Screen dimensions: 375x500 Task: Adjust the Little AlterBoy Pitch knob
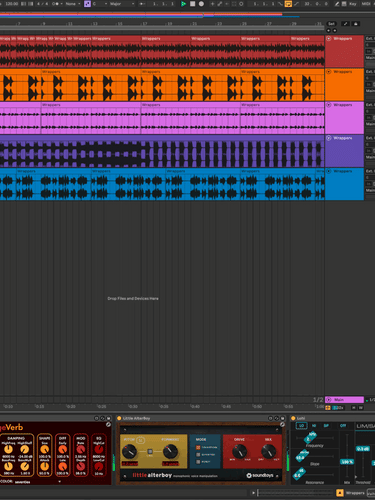(129, 452)
